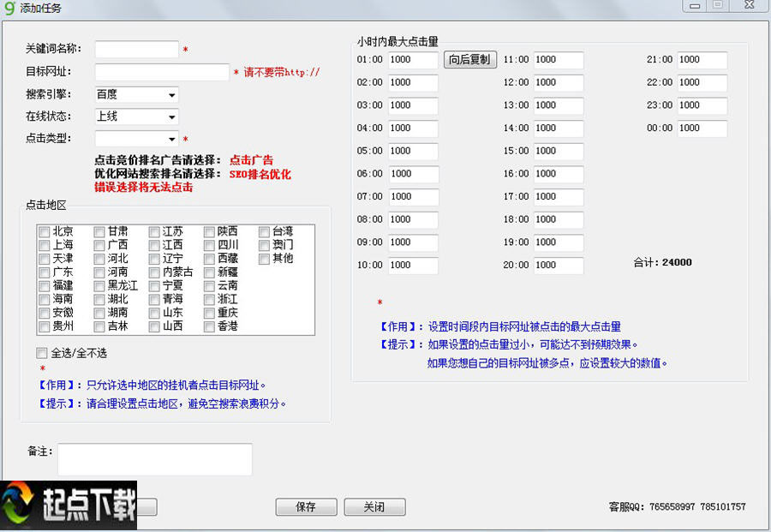
Task: Click the 向后复制 button
Action: (469, 60)
